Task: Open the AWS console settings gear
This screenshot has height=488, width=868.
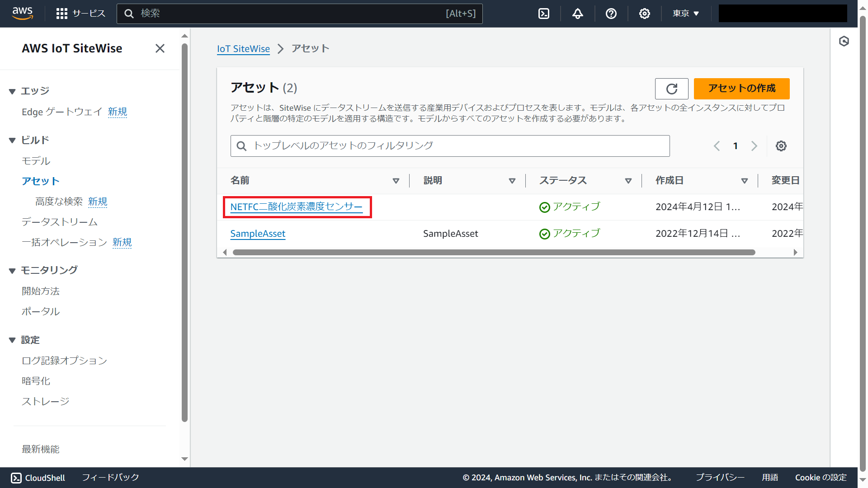Action: [644, 14]
